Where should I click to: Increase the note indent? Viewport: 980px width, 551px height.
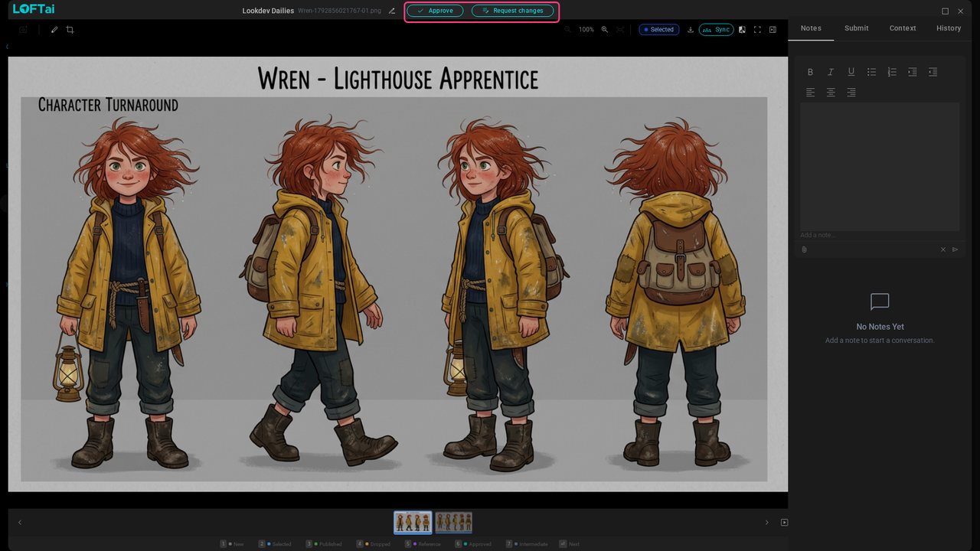[x=912, y=72]
